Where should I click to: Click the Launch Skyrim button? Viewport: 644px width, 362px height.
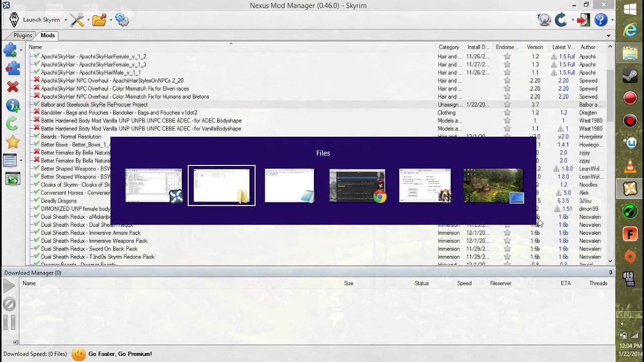pyautogui.click(x=41, y=20)
